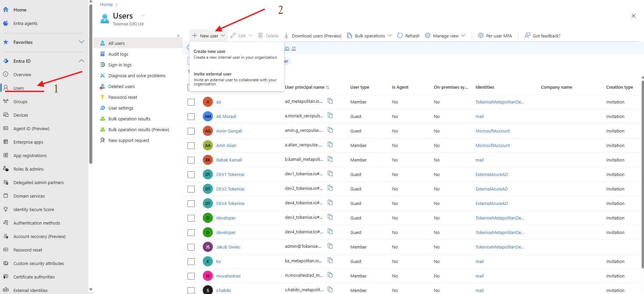The width and height of the screenshot is (644, 294).
Task: Select Invite external user option
Action: pyautogui.click(x=213, y=74)
